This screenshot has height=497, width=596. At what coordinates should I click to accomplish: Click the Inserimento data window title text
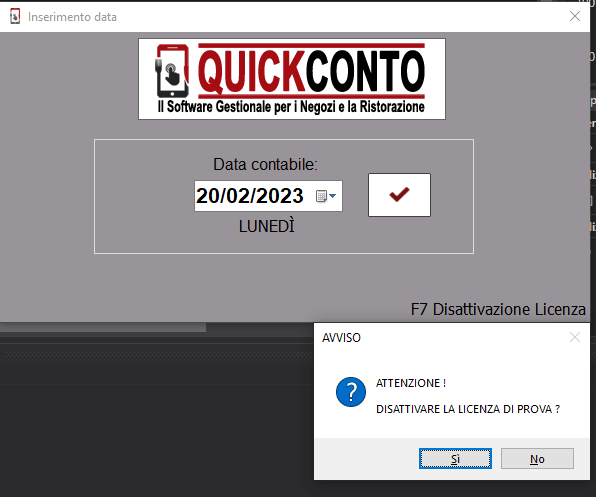pyautogui.click(x=72, y=17)
